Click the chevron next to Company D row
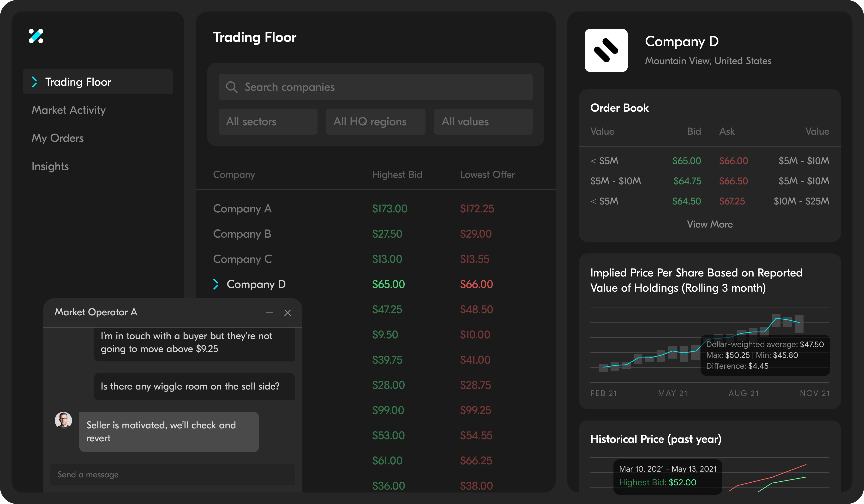Screen dimensions: 864x504 pos(216,284)
